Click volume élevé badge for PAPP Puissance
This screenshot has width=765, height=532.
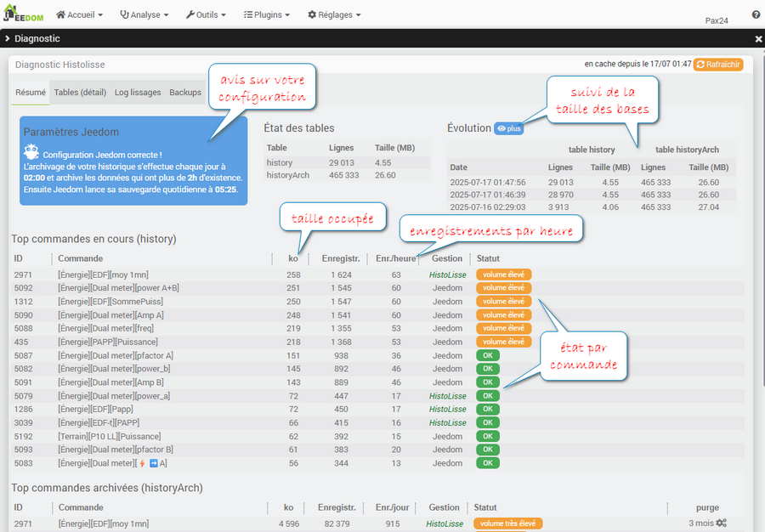[503, 342]
